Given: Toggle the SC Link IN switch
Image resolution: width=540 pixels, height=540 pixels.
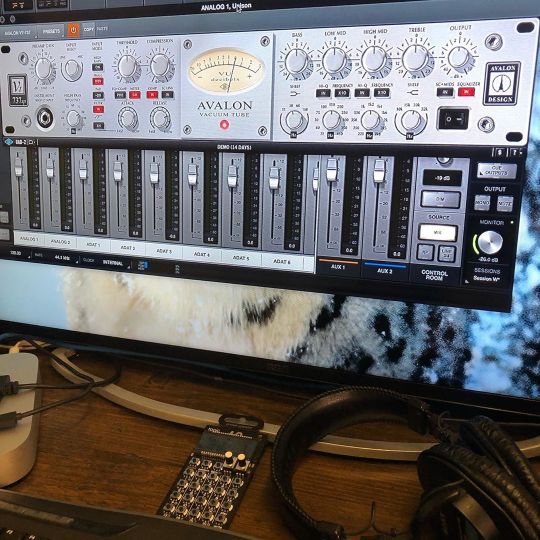Looking at the screenshot, I should pos(167,94).
